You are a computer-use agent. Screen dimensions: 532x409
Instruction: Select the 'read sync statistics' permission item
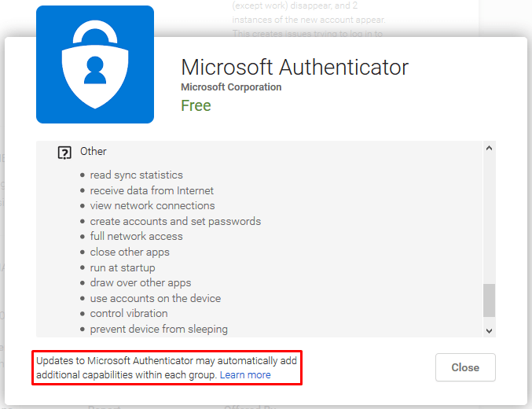(x=136, y=175)
